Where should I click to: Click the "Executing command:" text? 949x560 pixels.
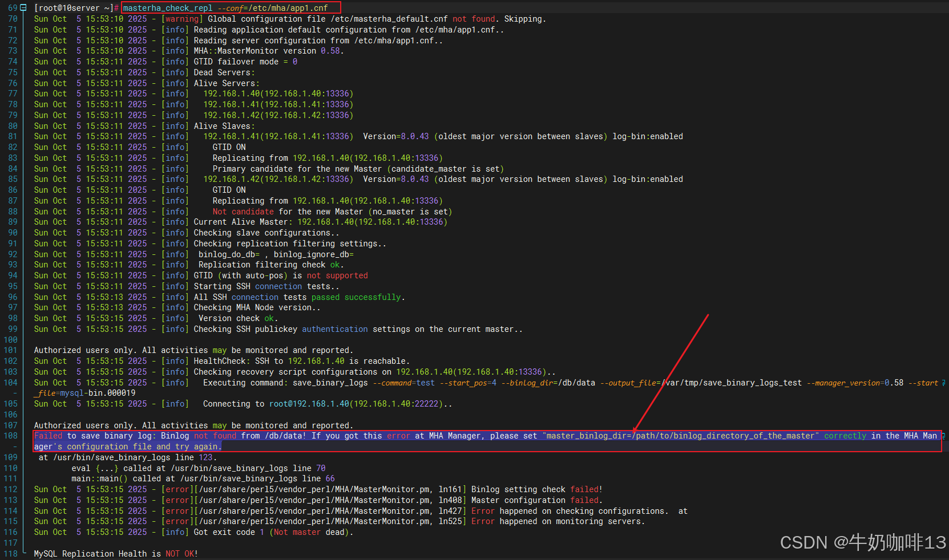245,383
